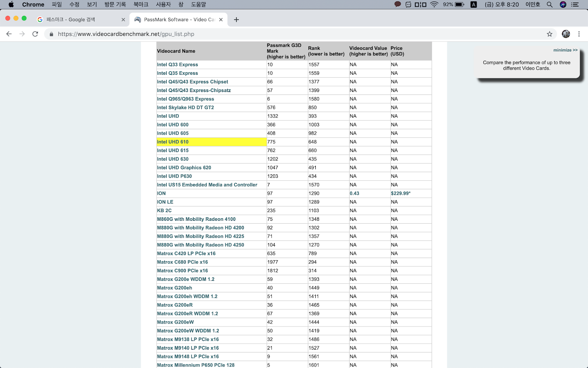Click the 0.43 videocard value for ION

(x=354, y=193)
